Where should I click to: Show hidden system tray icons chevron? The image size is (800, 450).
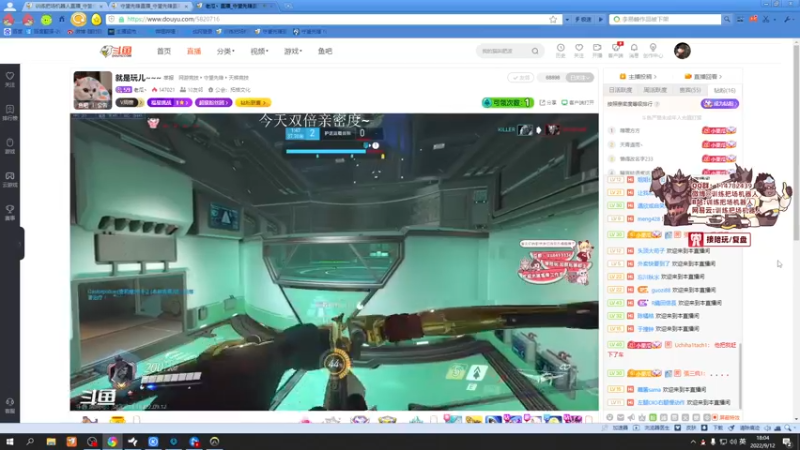[693, 442]
